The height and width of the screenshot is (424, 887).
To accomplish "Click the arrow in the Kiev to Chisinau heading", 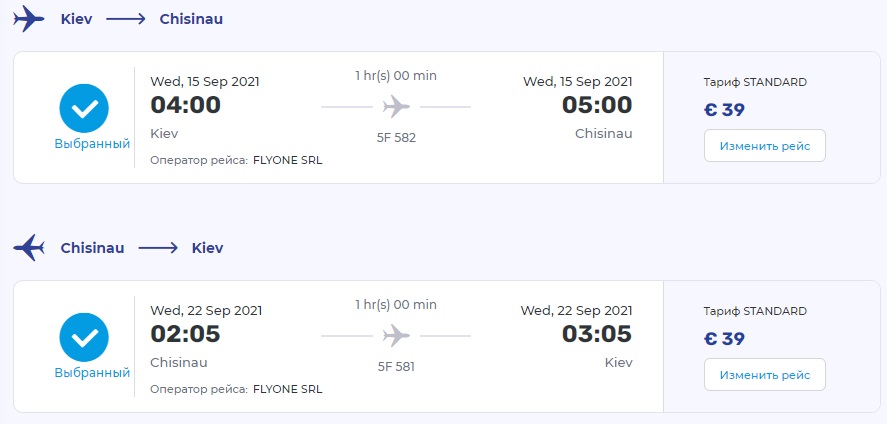I will pos(126,19).
